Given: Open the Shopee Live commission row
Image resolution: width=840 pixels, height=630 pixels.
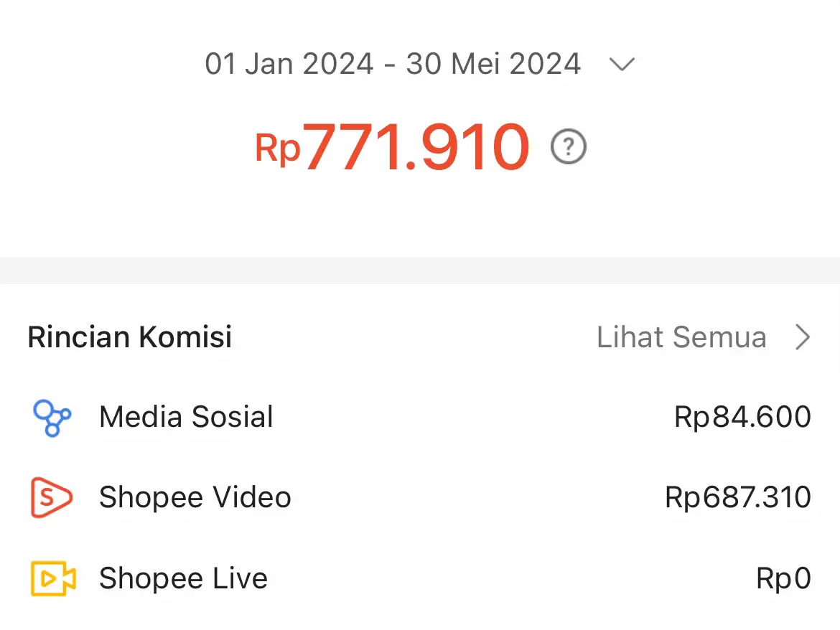Looking at the screenshot, I should pos(420,578).
